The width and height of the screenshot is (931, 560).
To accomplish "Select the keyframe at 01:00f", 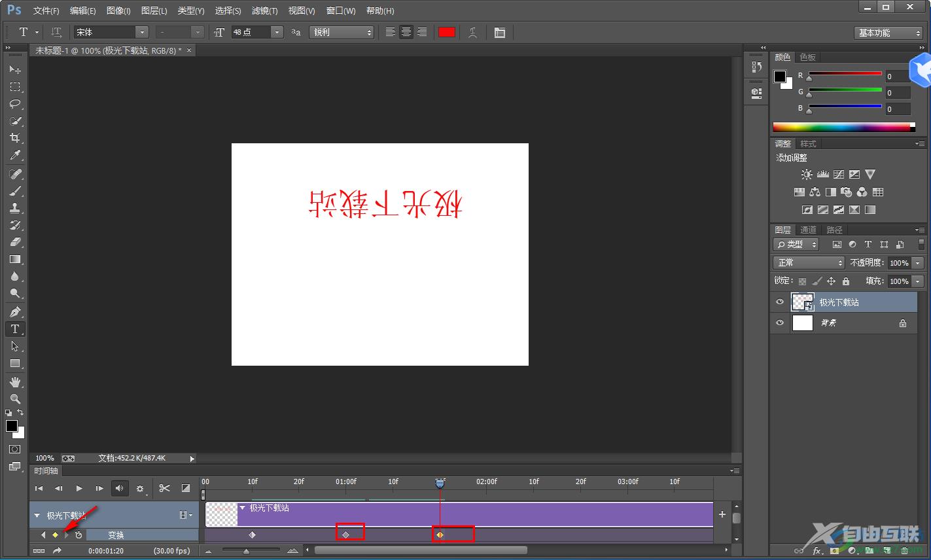I will click(346, 534).
